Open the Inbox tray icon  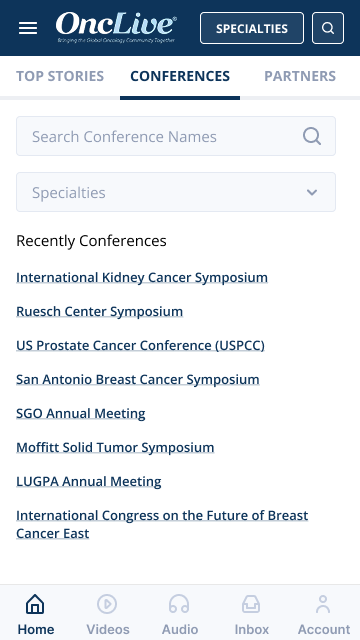(251, 604)
